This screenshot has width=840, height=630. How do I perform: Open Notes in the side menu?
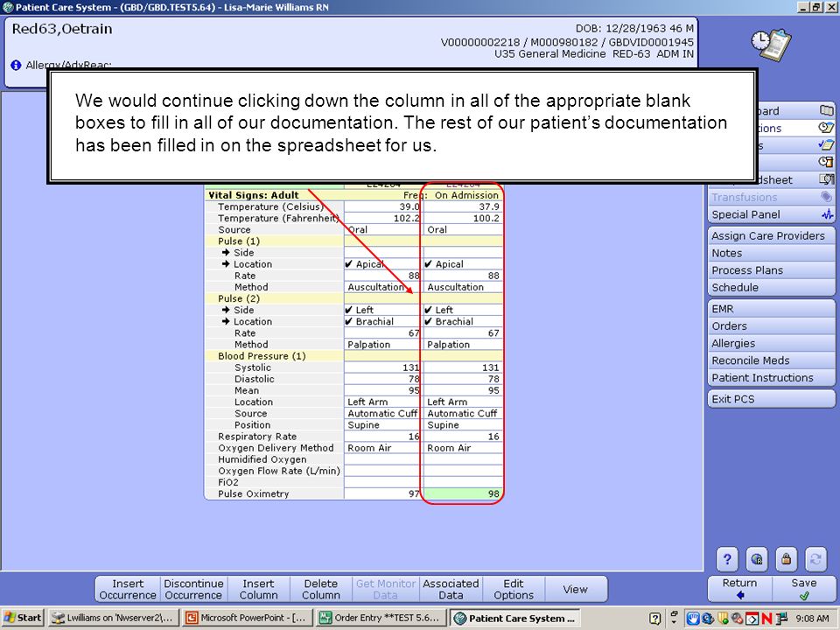771,253
